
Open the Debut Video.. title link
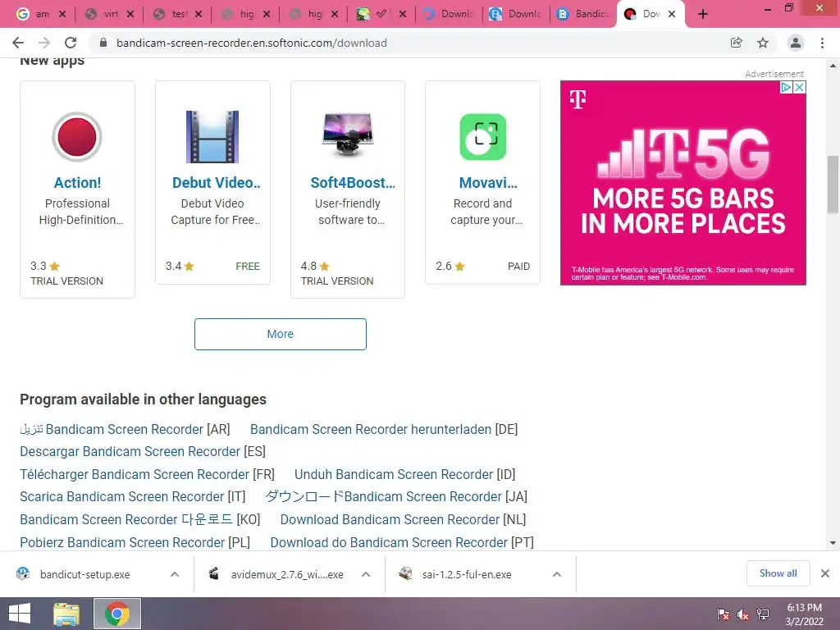click(216, 183)
